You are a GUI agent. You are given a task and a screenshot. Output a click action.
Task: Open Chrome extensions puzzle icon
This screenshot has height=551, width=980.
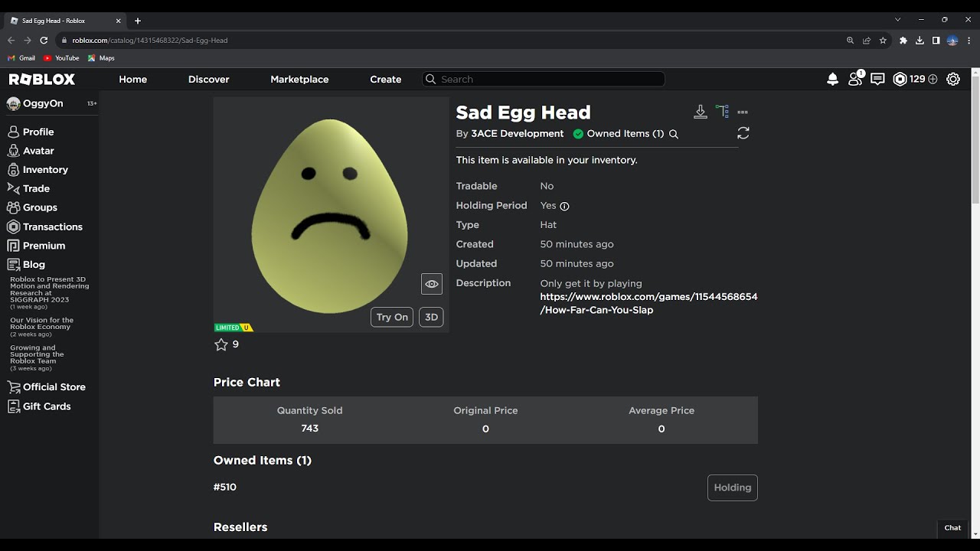[903, 41]
